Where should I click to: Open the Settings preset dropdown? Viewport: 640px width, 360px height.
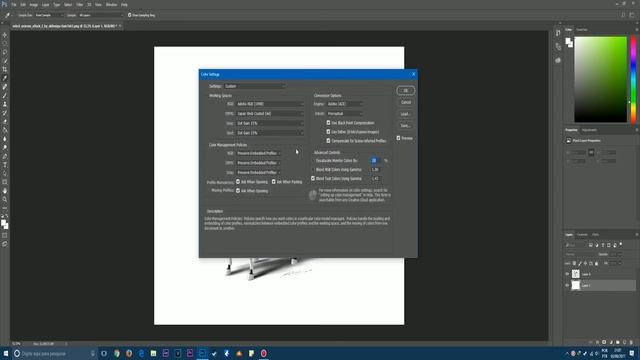255,86
